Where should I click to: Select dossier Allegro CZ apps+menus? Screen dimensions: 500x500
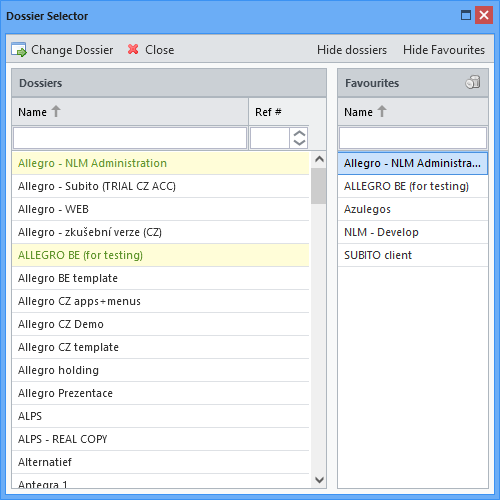click(x=161, y=301)
